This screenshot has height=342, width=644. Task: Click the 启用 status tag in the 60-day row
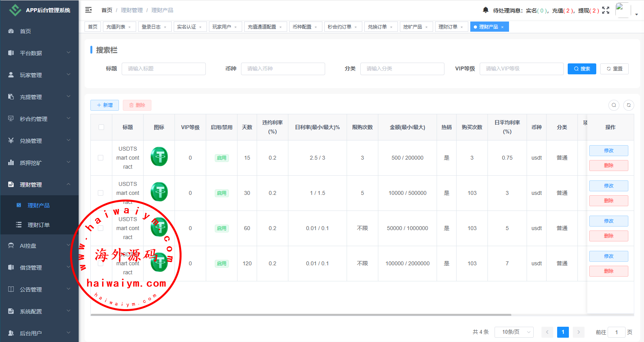pos(222,229)
